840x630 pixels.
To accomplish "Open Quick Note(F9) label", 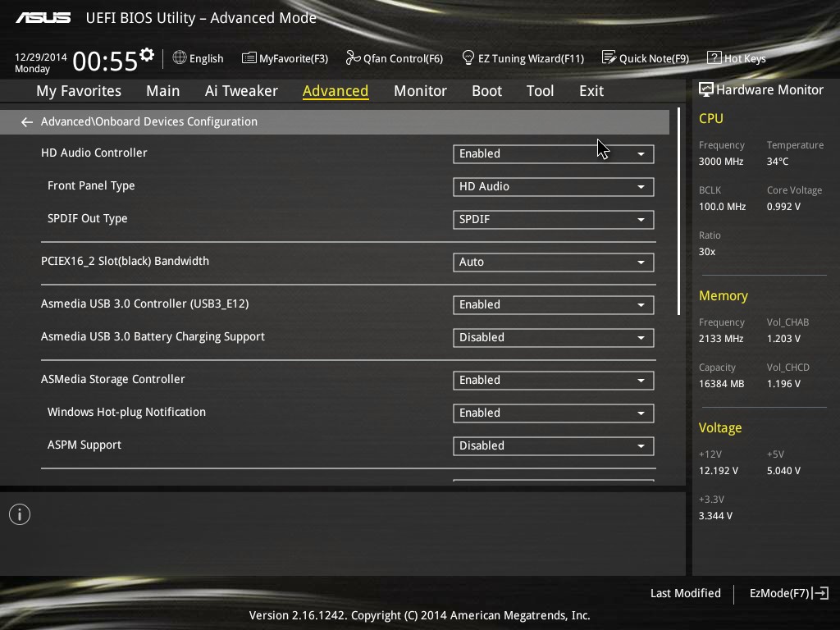I will 654,59.
